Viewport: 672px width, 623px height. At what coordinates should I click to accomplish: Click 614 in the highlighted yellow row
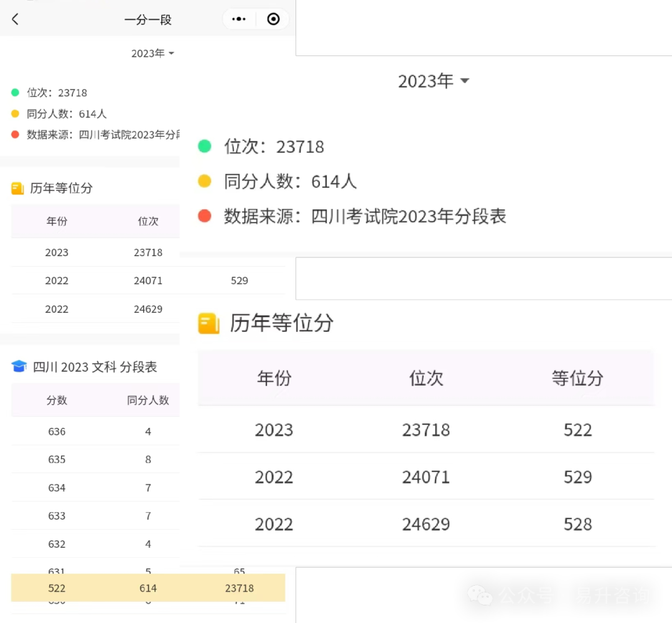pyautogui.click(x=148, y=588)
